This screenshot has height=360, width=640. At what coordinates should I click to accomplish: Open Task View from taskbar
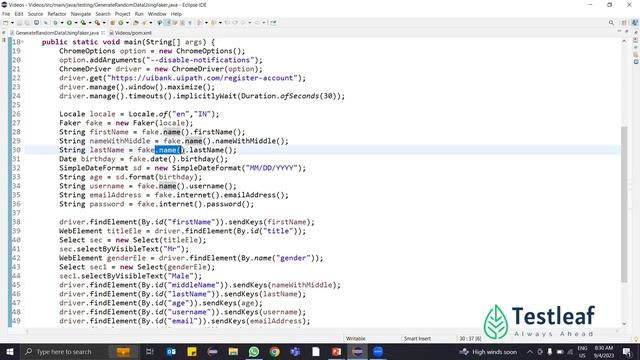point(150,351)
